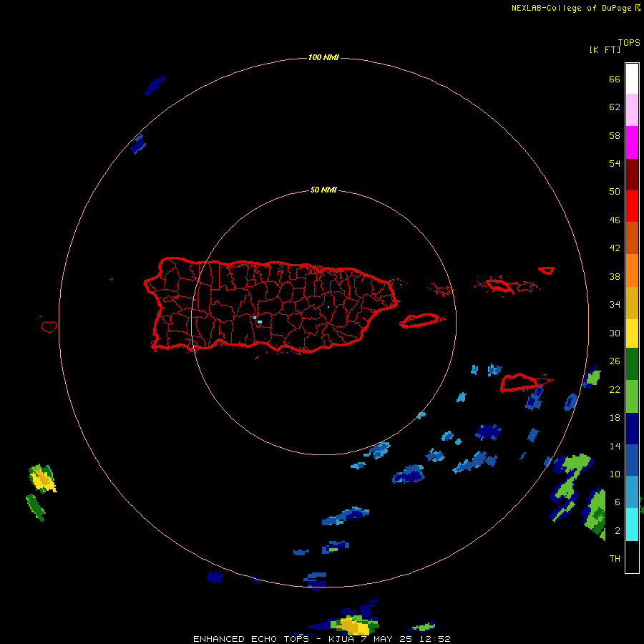Click the dark orange 46 kft swatch
This screenshot has height=644, width=644.
tap(632, 238)
